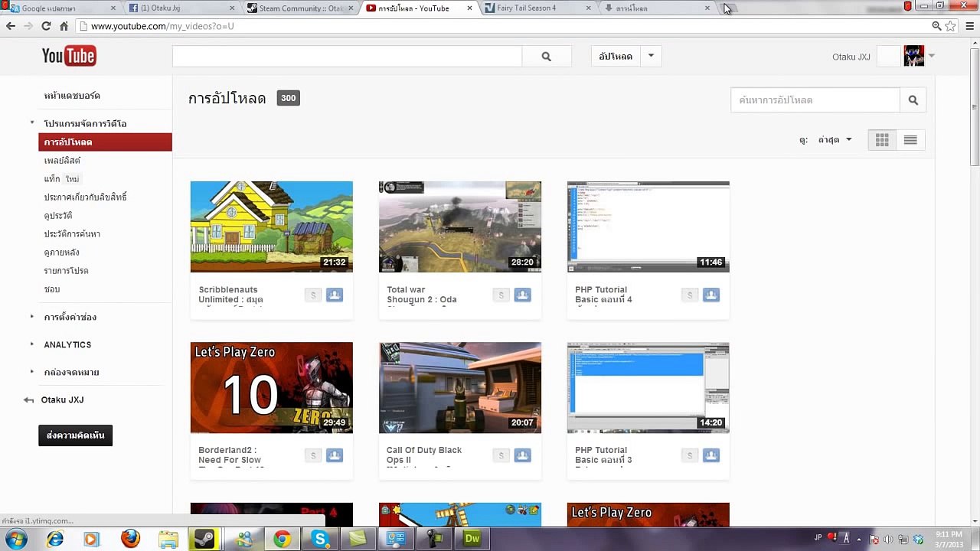This screenshot has height=551, width=980.
Task: Click blue privacy icon for Call Of Duty video
Action: pyautogui.click(x=523, y=455)
